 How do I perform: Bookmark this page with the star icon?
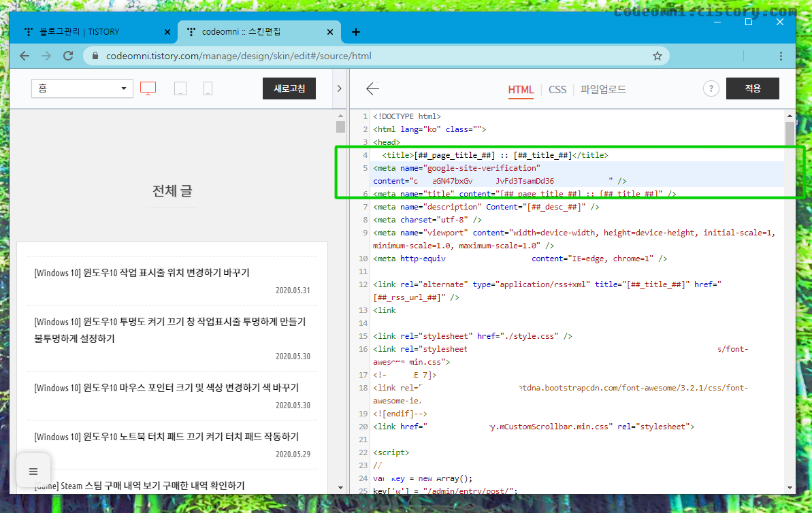657,56
